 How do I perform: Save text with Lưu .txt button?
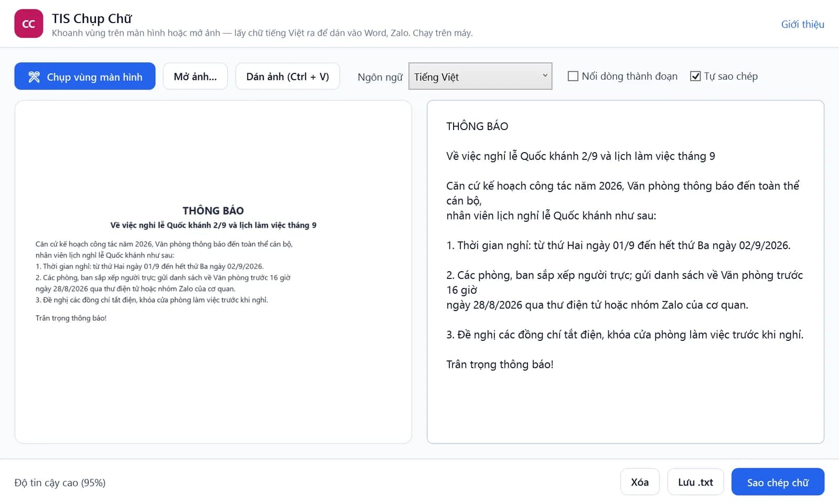pos(695,482)
